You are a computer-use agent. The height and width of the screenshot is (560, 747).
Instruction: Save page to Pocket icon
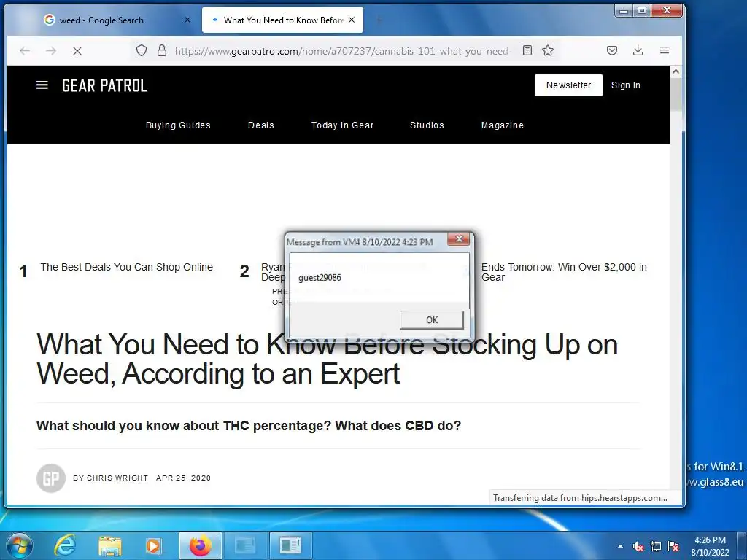612,50
